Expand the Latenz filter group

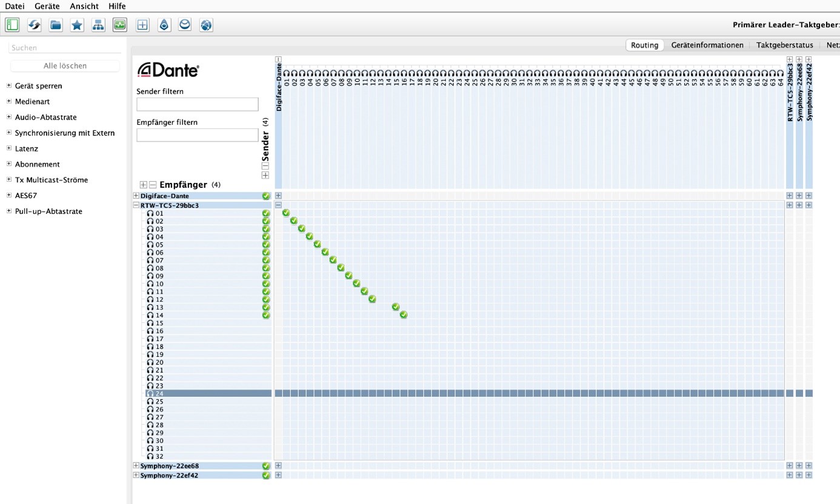point(9,148)
